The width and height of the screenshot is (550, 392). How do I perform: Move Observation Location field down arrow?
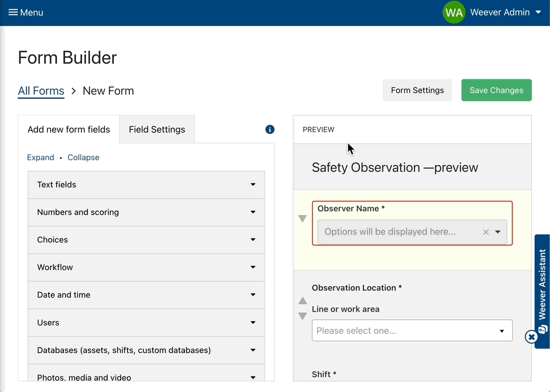tap(303, 316)
